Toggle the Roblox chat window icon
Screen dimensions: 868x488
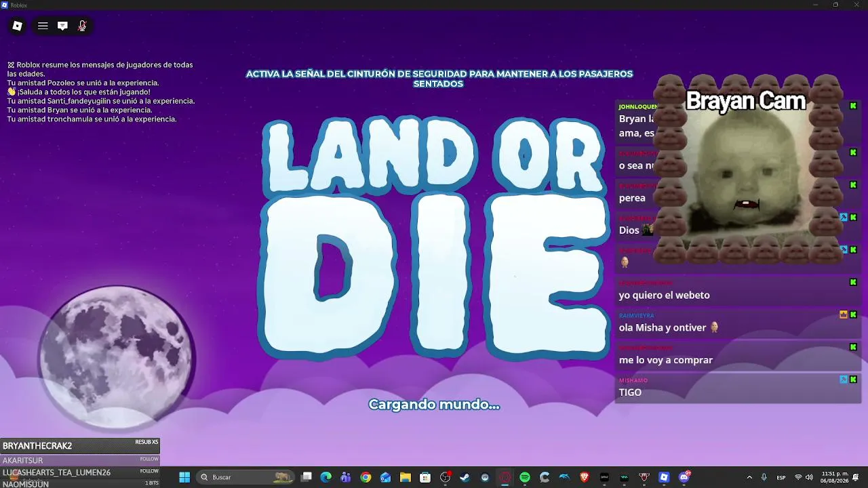(62, 26)
